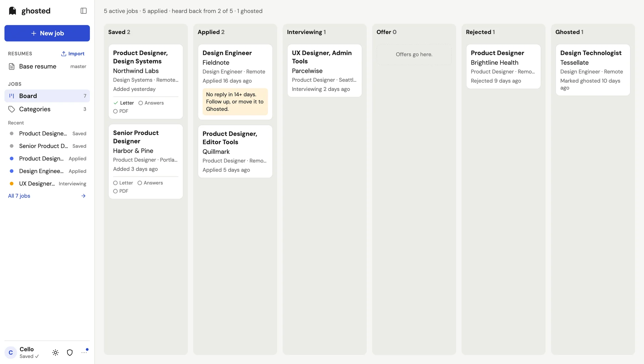The width and height of the screenshot is (644, 364).
Task: Open the Categories view
Action: click(47, 109)
